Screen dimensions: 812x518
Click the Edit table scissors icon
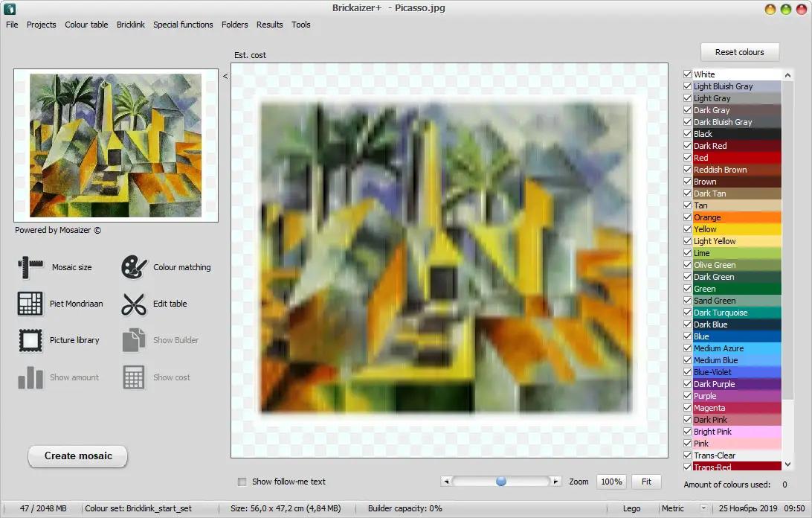tap(135, 304)
